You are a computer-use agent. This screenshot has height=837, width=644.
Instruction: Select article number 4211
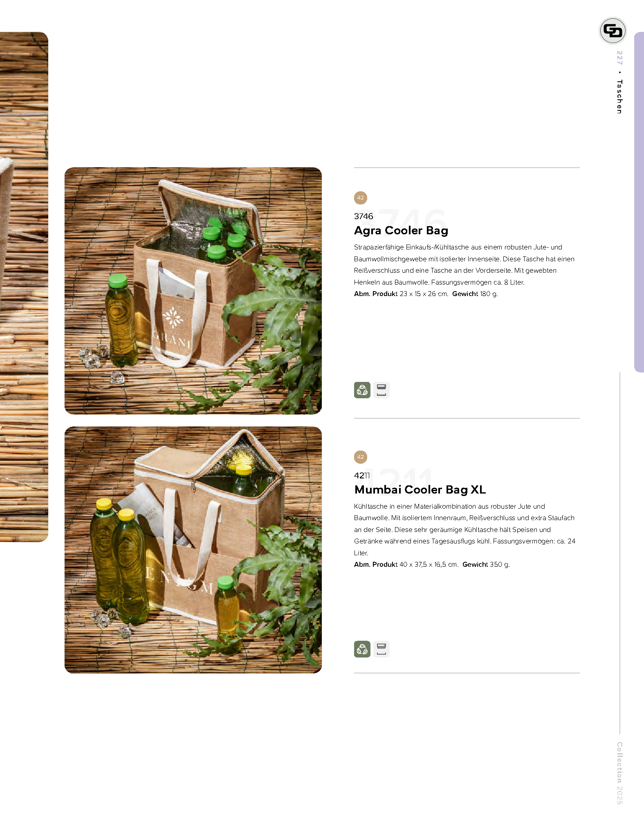362,476
